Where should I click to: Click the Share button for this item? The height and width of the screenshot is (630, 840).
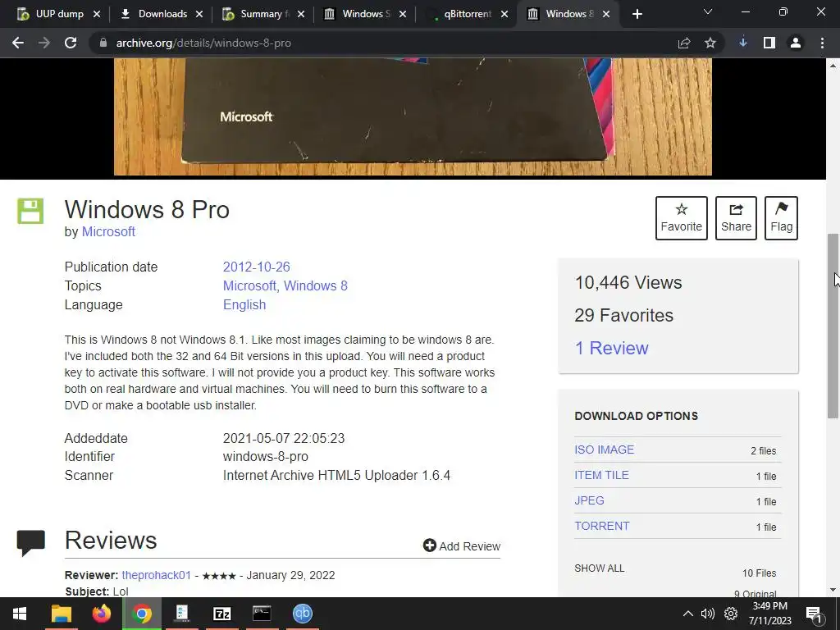(x=736, y=218)
